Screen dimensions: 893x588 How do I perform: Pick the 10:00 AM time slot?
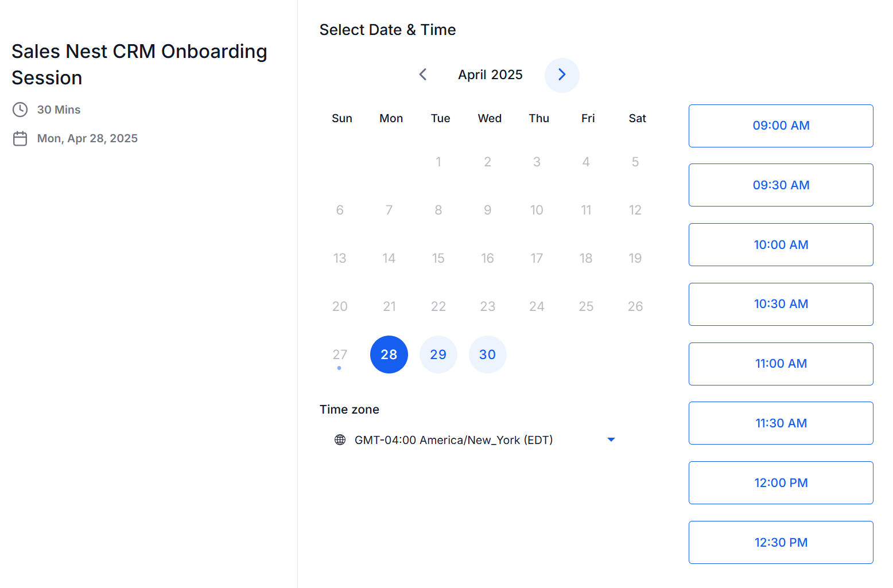[781, 245]
